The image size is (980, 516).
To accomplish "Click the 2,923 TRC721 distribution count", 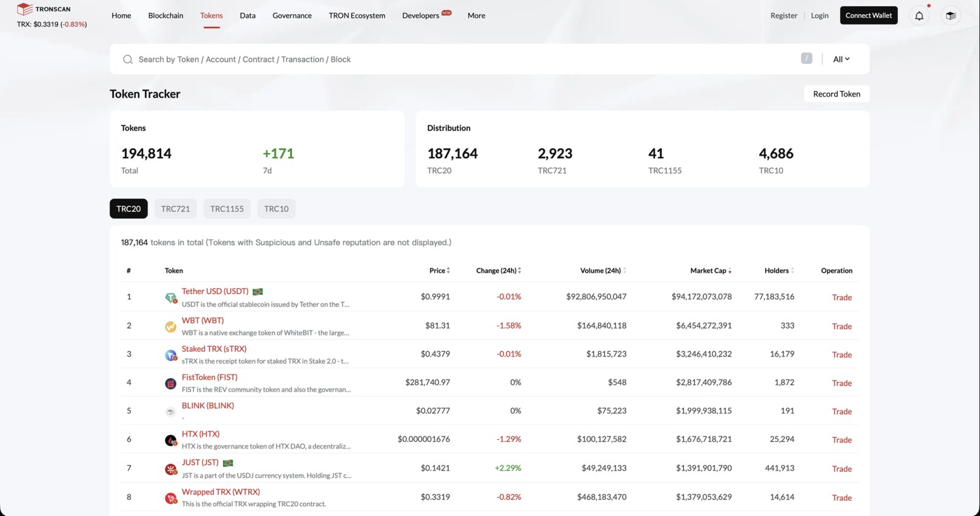I will (x=555, y=153).
